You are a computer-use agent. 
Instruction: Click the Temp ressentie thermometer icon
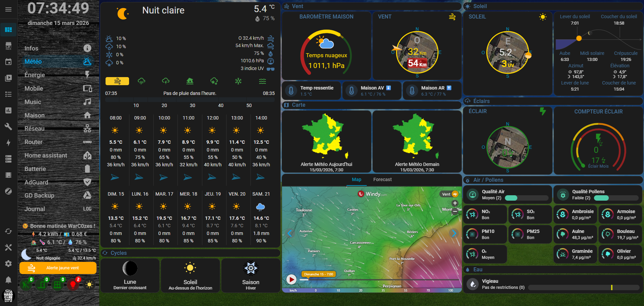pos(291,91)
